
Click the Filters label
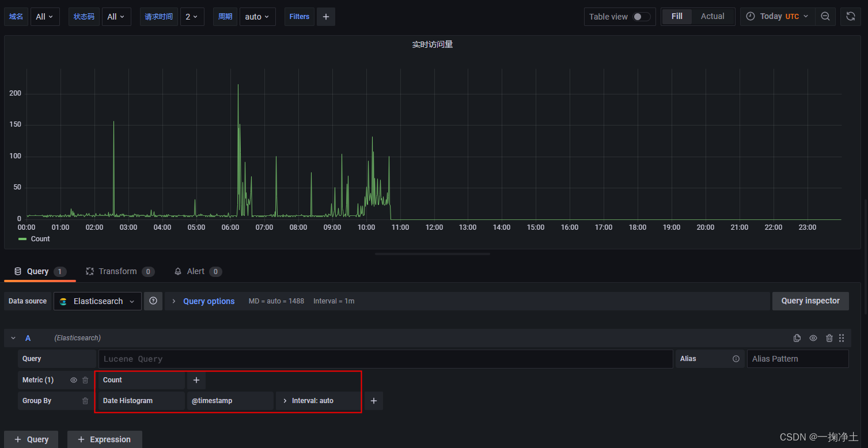300,17
